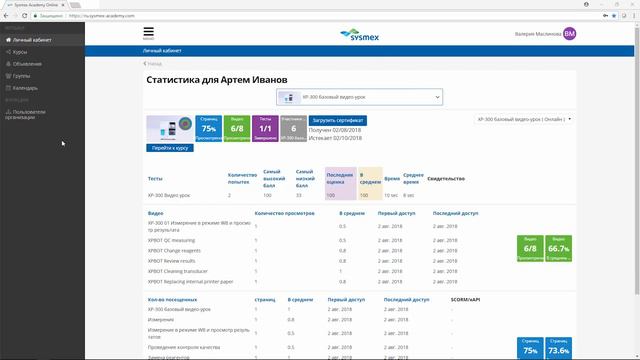Open the purple BM user avatar
The image size is (640, 360).
[x=569, y=34]
